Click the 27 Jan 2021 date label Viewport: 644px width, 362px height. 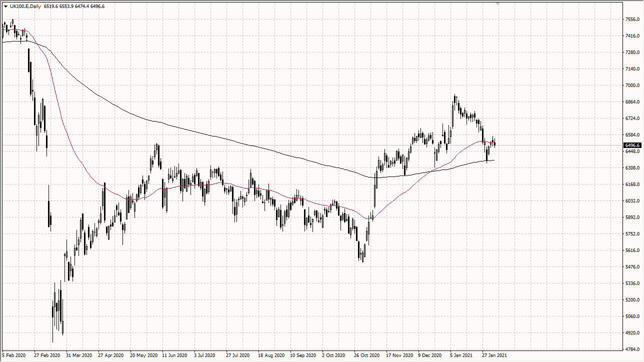point(495,355)
